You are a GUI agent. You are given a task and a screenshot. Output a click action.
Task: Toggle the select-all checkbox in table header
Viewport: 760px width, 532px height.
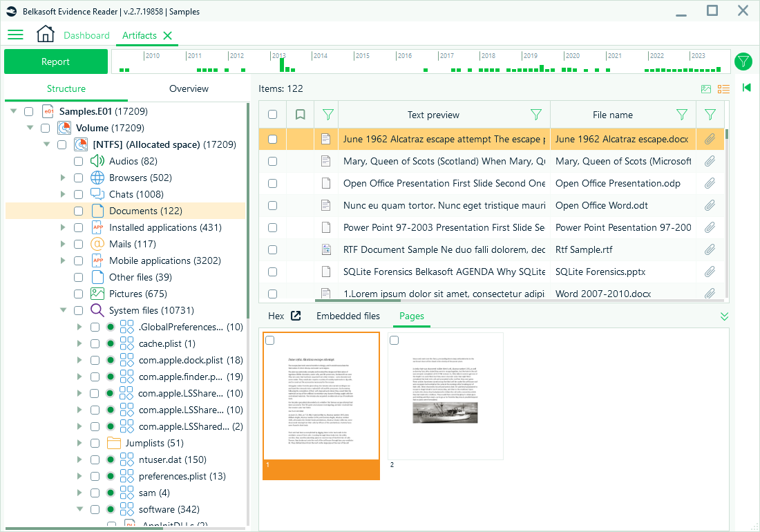[273, 115]
